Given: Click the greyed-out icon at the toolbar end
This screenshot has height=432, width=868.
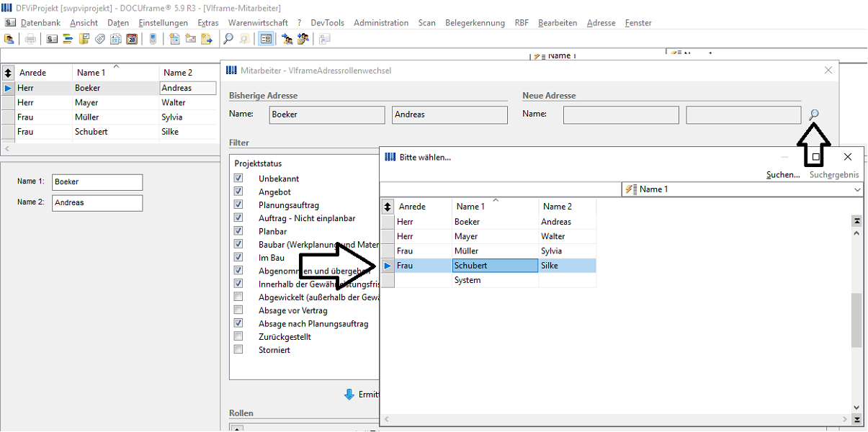Looking at the screenshot, I should (324, 39).
